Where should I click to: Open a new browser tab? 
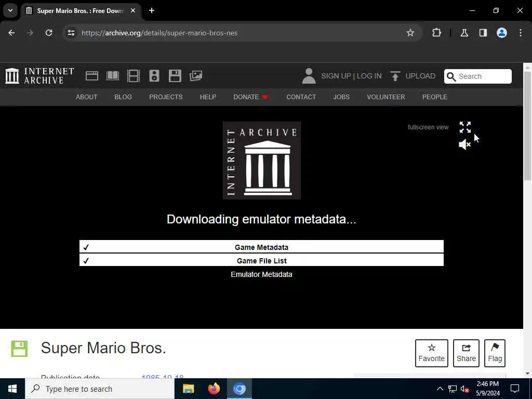click(x=152, y=10)
